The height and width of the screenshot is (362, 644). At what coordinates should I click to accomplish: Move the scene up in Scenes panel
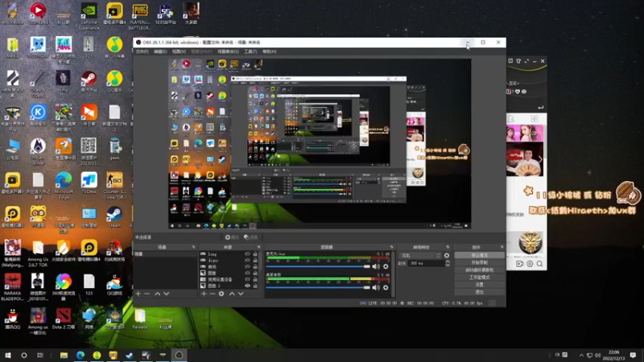pos(157,294)
